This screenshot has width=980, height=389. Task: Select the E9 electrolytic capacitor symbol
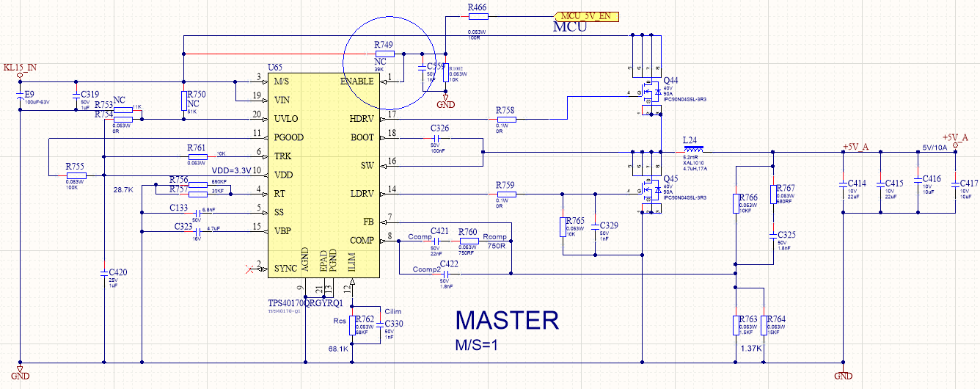click(20, 98)
